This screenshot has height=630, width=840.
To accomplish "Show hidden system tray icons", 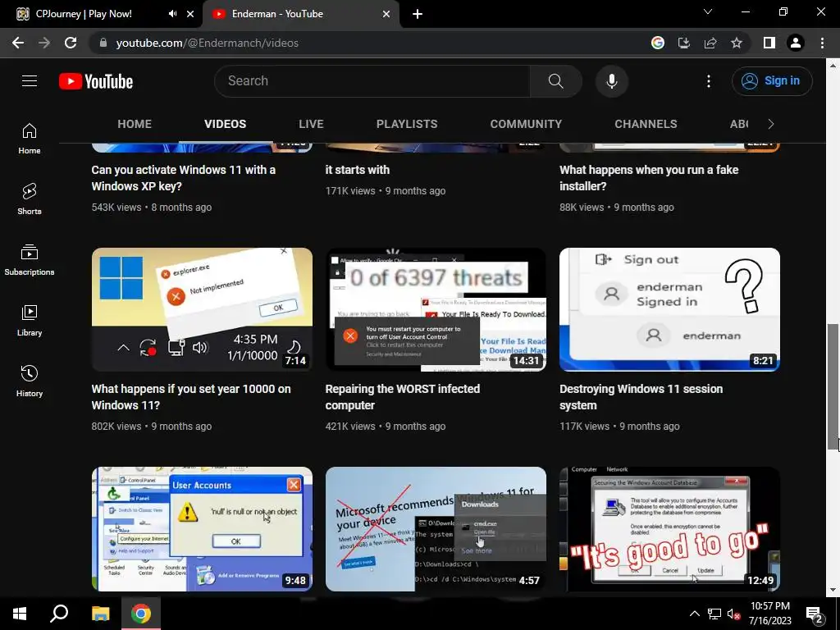I will (694, 614).
